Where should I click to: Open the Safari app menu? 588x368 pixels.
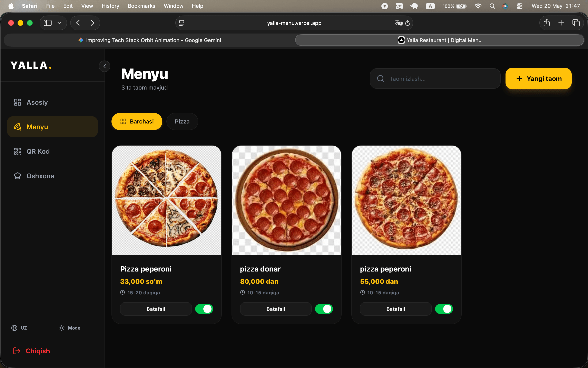point(30,6)
